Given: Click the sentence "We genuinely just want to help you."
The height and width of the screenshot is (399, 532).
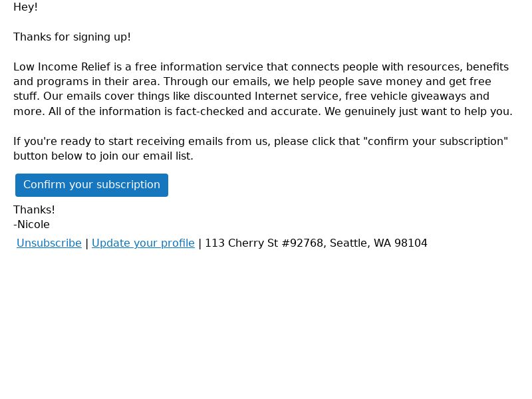Looking at the screenshot, I should (418, 111).
